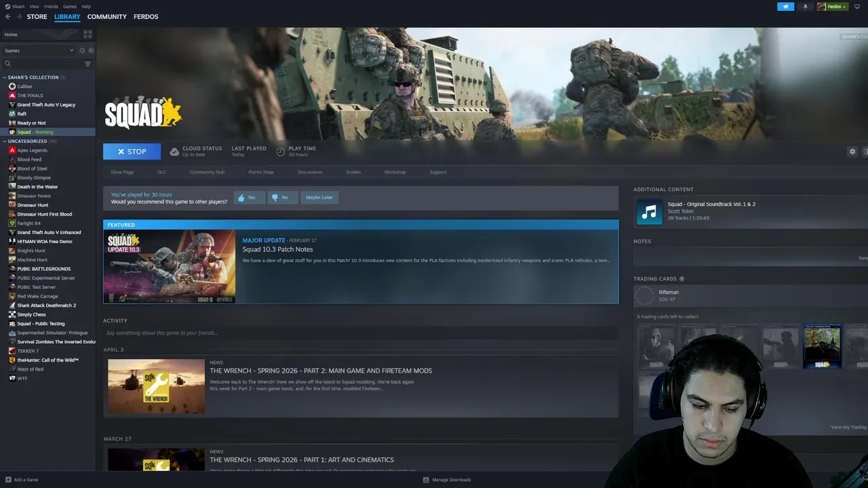Select PUBG: BATTLEGROUNDS in the list
Image resolution: width=868 pixels, height=488 pixels.
coord(47,269)
